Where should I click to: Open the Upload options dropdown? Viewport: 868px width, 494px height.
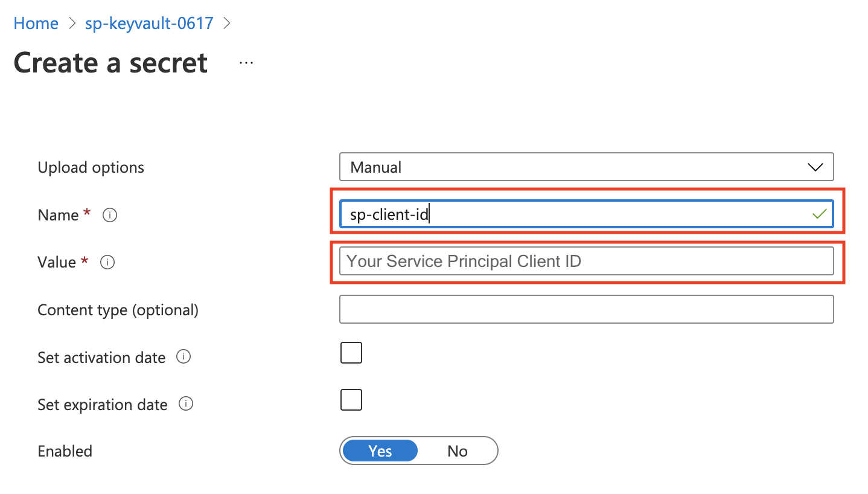coord(586,167)
